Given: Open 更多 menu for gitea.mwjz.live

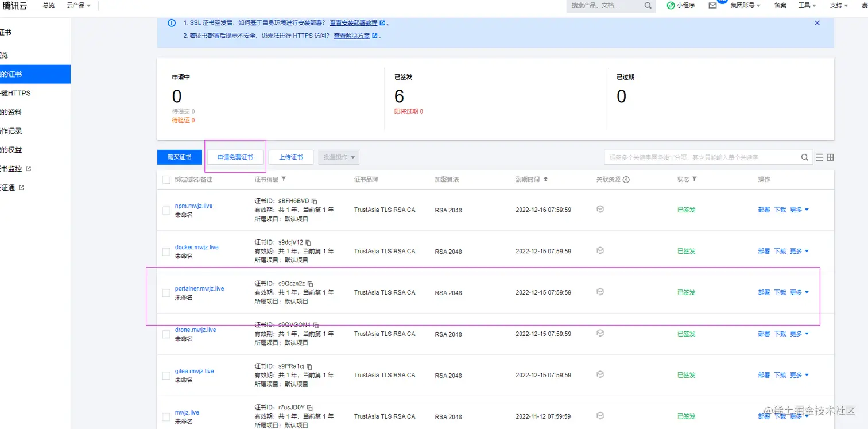Looking at the screenshot, I should coord(799,376).
